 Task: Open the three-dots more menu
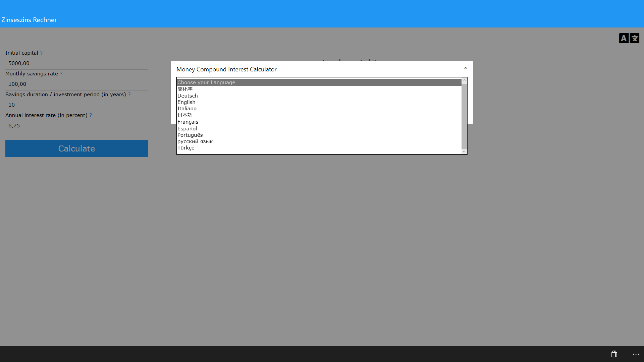[x=636, y=354]
